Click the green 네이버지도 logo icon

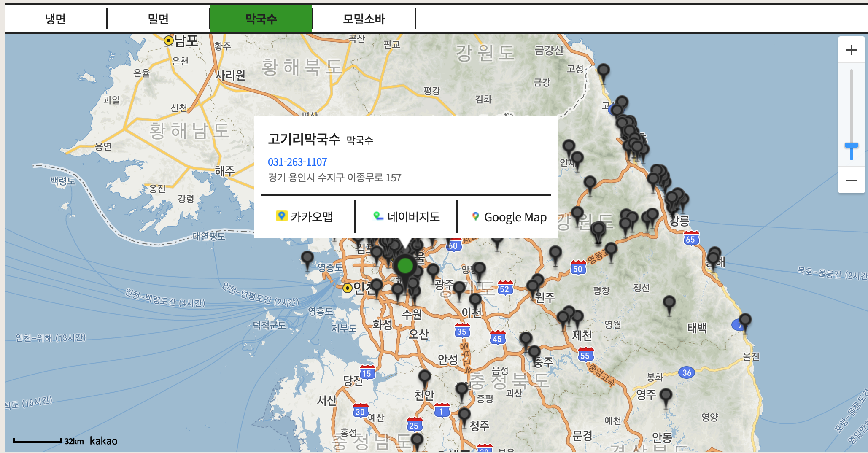point(378,216)
